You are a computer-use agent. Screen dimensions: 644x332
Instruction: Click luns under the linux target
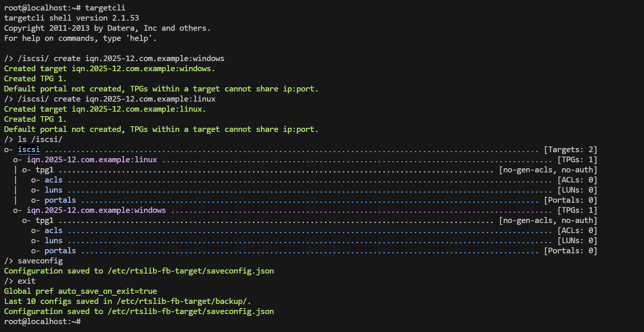coord(54,190)
